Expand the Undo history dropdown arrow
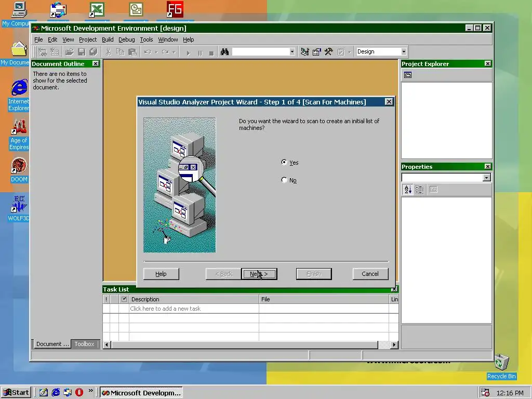 coord(156,52)
